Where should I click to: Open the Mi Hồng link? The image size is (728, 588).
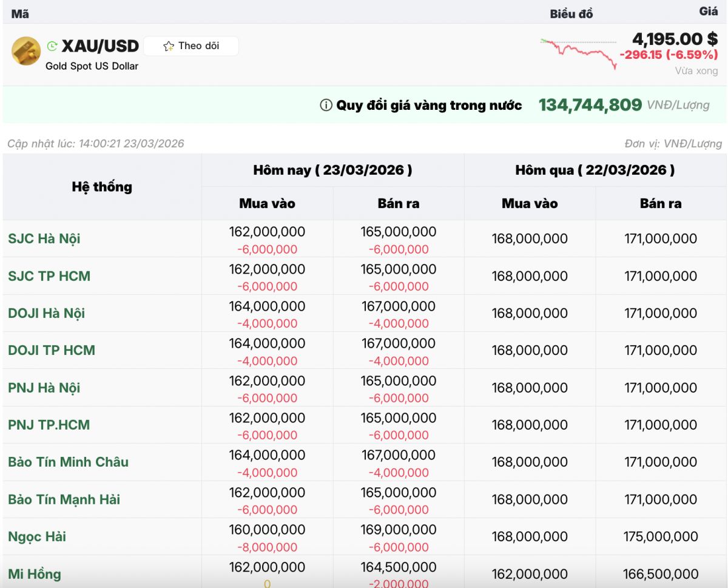click(x=35, y=574)
